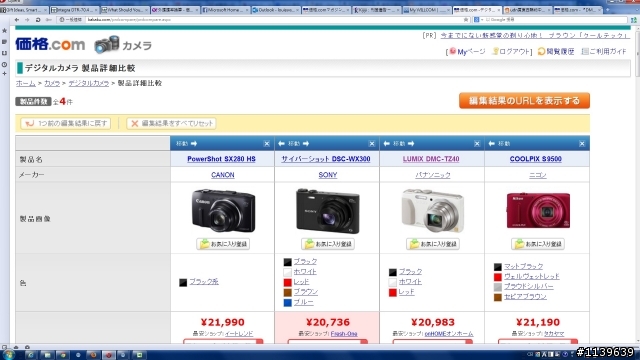This screenshot has height=360, width=640.
Task: Open パナソニック maker link
Action: pyautogui.click(x=433, y=175)
